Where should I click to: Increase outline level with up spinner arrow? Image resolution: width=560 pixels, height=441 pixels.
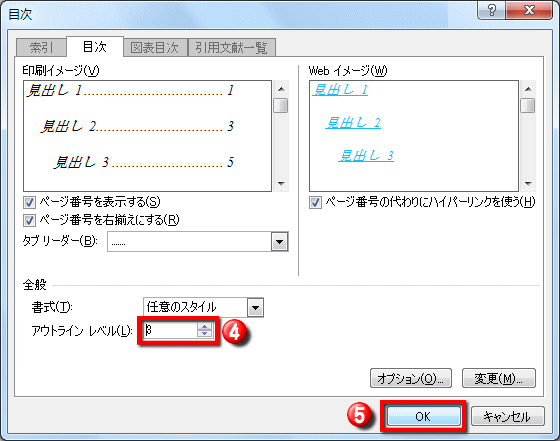point(204,326)
